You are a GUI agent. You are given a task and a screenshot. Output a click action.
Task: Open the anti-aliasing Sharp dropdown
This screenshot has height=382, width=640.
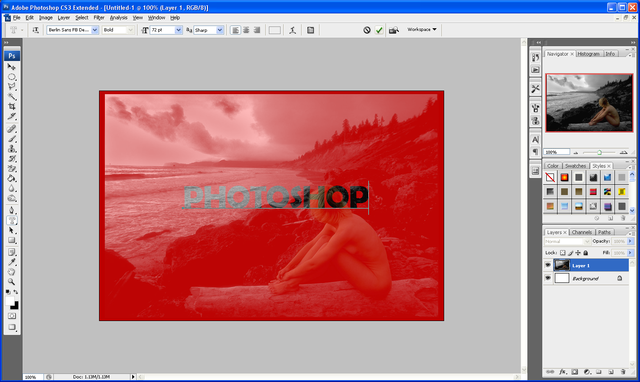pyautogui.click(x=220, y=30)
